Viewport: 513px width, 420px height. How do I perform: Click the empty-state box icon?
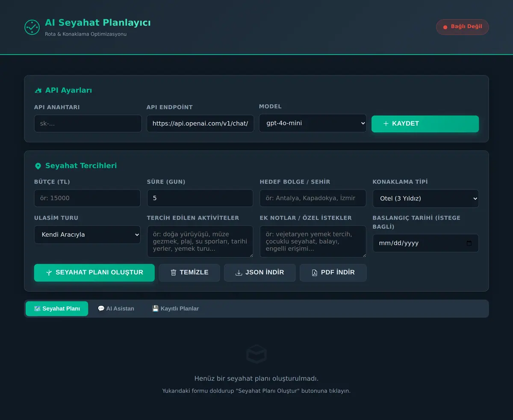coord(256,354)
